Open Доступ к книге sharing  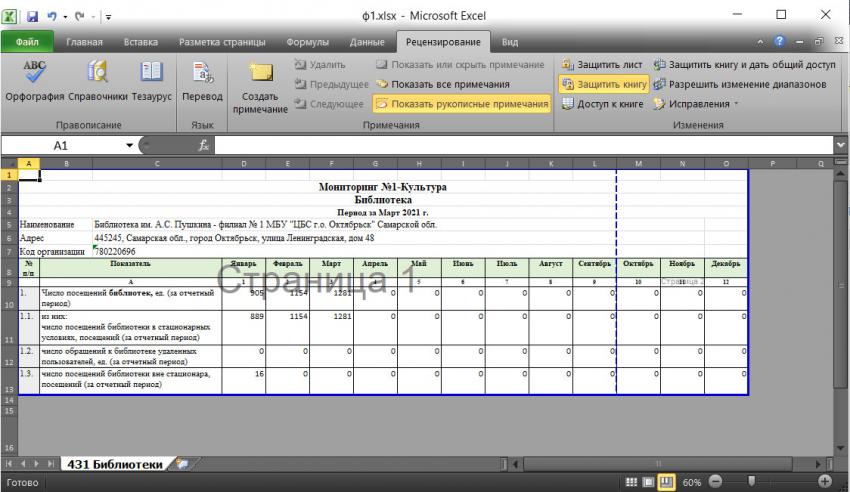click(x=602, y=103)
